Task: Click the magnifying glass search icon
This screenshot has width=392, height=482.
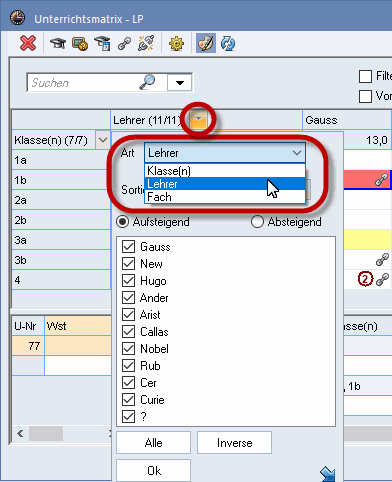Action: (x=147, y=82)
